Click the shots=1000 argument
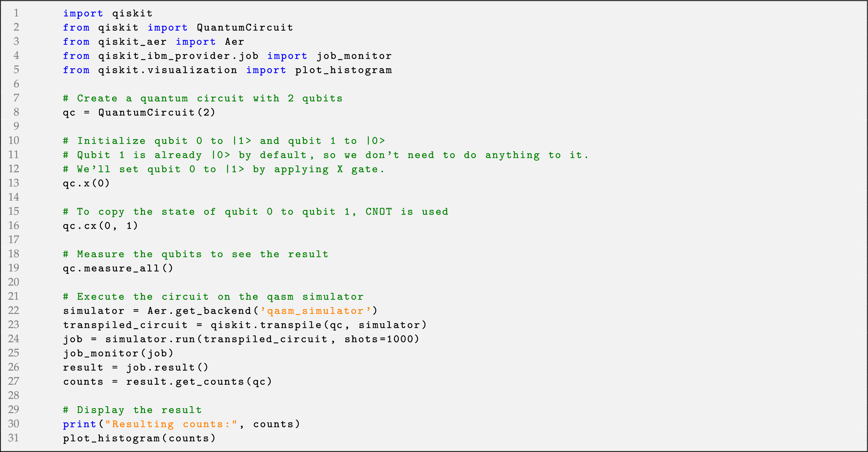The width and height of the screenshot is (868, 452). point(381,339)
